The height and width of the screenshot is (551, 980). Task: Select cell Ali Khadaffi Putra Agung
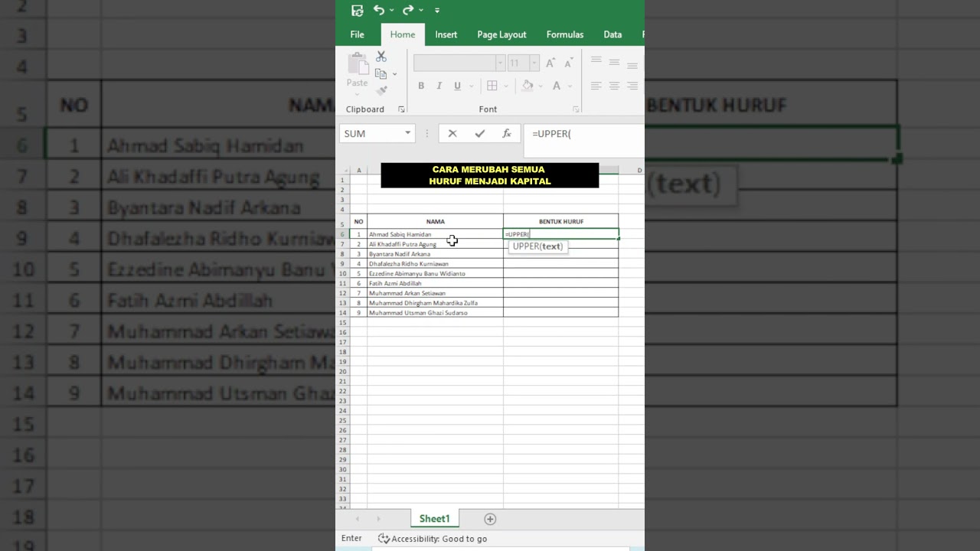[435, 244]
